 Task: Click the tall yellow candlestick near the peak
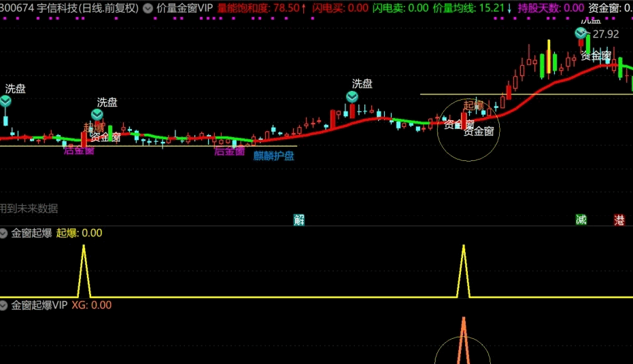click(x=549, y=56)
